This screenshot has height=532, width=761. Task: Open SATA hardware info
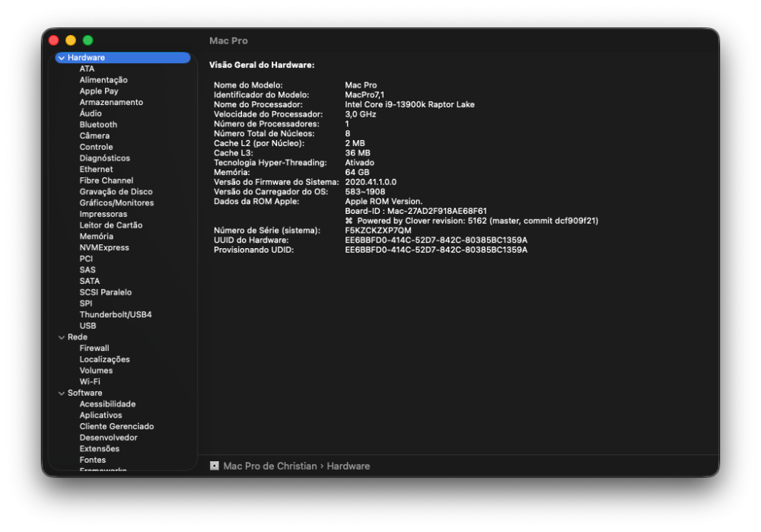coord(89,281)
